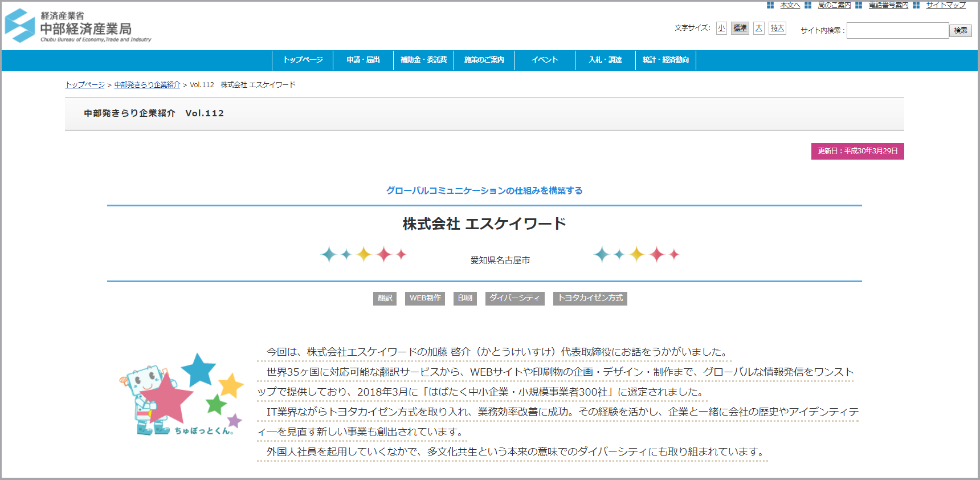Open the 統計・経済動向 menu item
The width and height of the screenshot is (980, 480).
(665, 60)
